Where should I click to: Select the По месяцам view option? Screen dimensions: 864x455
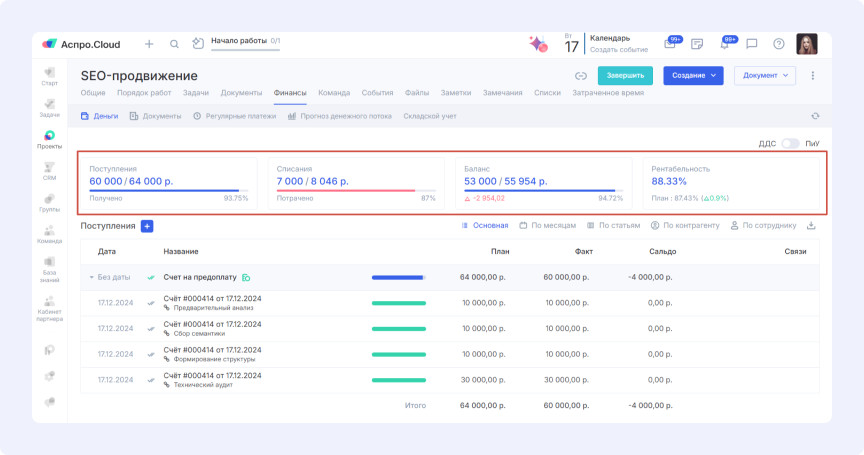pos(551,226)
